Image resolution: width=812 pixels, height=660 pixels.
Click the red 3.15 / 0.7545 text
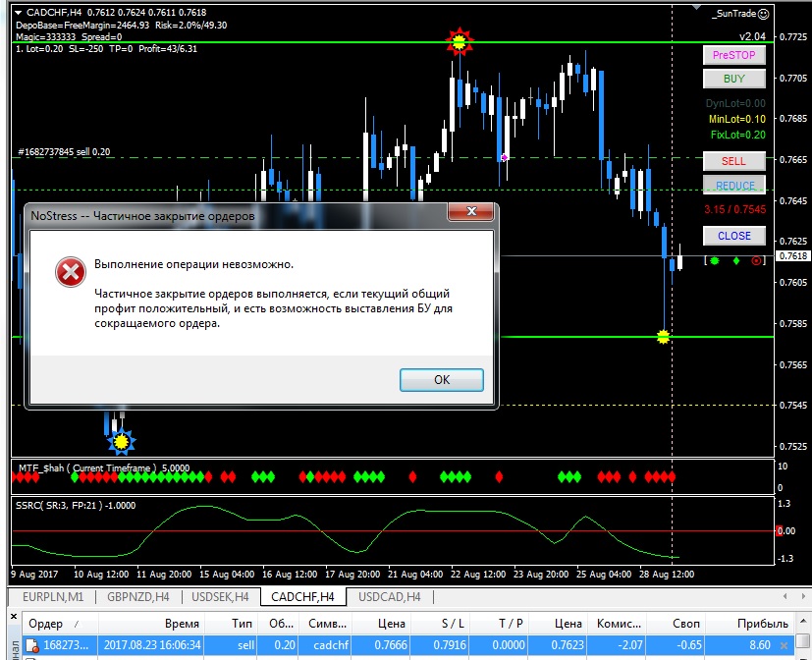[x=734, y=209]
